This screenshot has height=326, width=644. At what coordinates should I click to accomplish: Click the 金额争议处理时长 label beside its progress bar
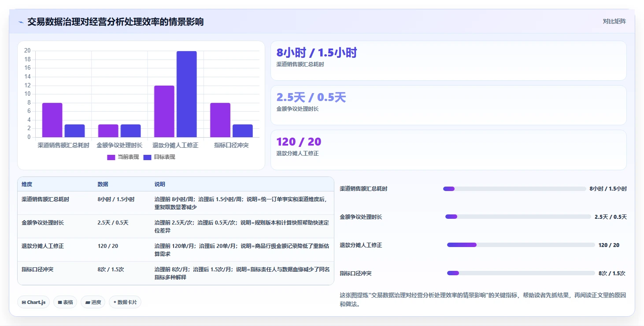click(361, 217)
